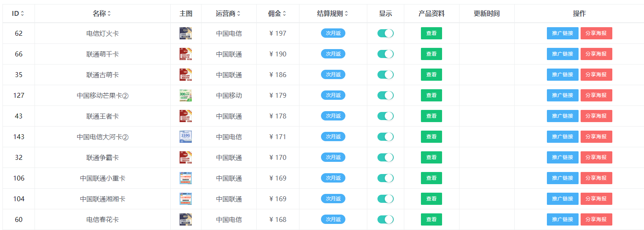Image resolution: width=644 pixels, height=230 pixels.
Task: Turn off display switch for 电信春花卡
Action: 385,219
